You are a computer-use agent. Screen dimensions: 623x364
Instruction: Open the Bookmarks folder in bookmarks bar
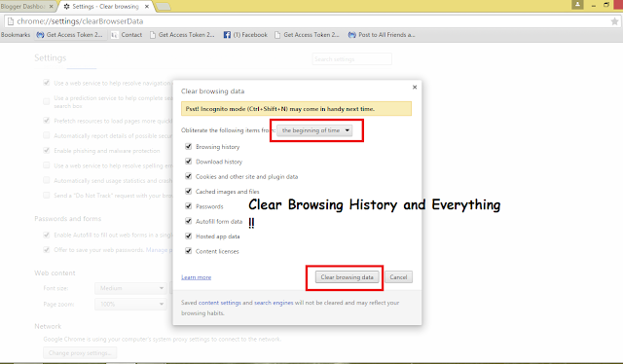point(16,35)
